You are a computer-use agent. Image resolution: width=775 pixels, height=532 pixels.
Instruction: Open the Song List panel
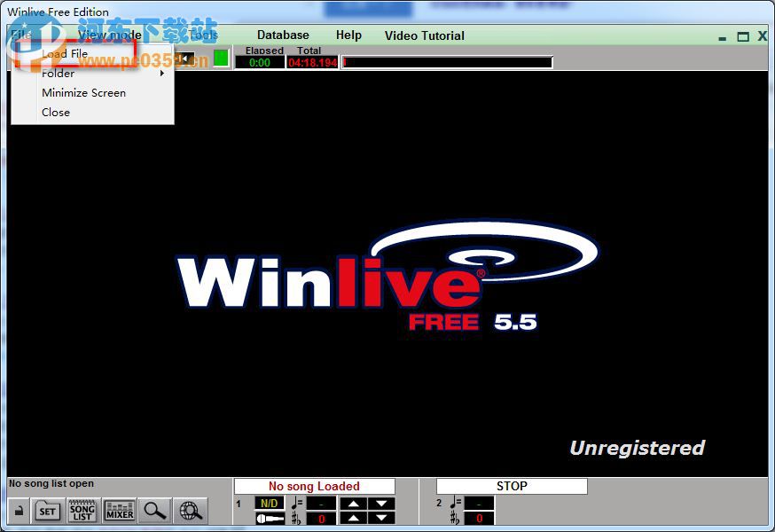[82, 510]
